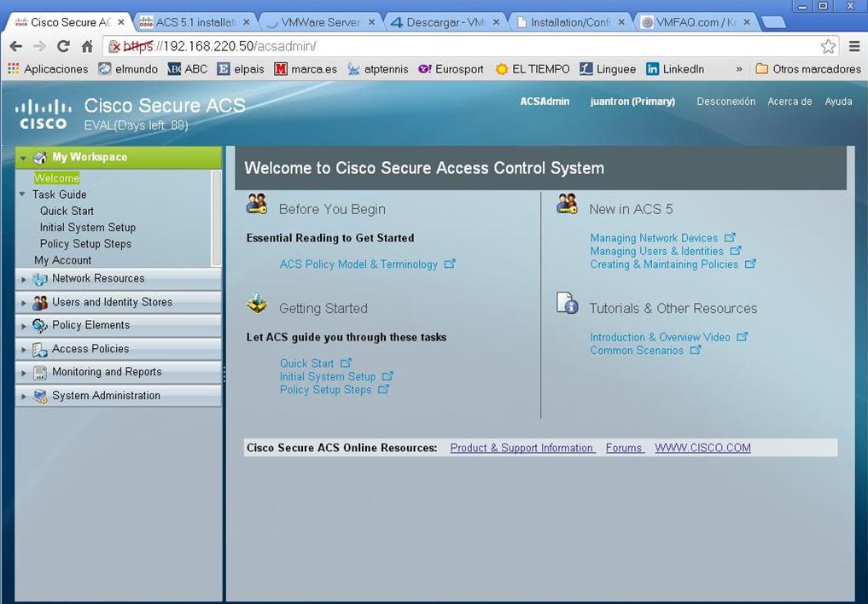Click the My Workspace house icon
The height and width of the screenshot is (604, 868).
tap(40, 158)
